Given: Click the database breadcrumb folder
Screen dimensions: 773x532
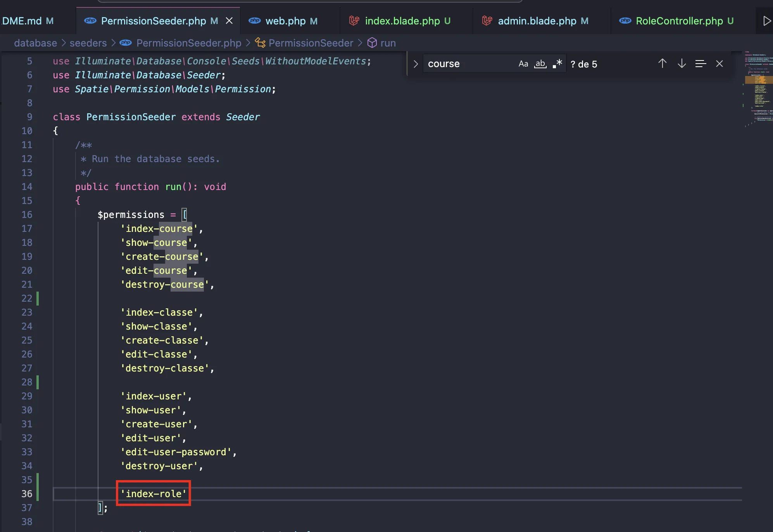Looking at the screenshot, I should [35, 43].
